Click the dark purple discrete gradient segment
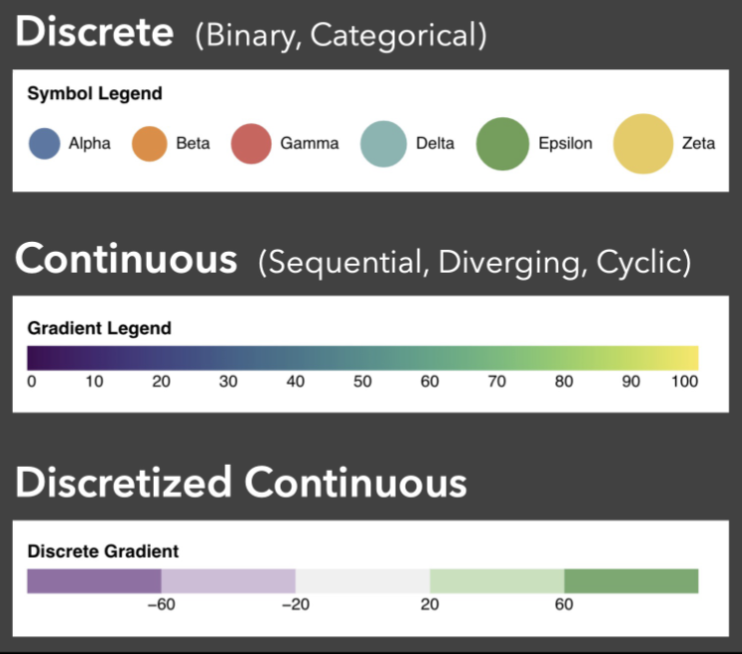The height and width of the screenshot is (654, 742). (94, 581)
